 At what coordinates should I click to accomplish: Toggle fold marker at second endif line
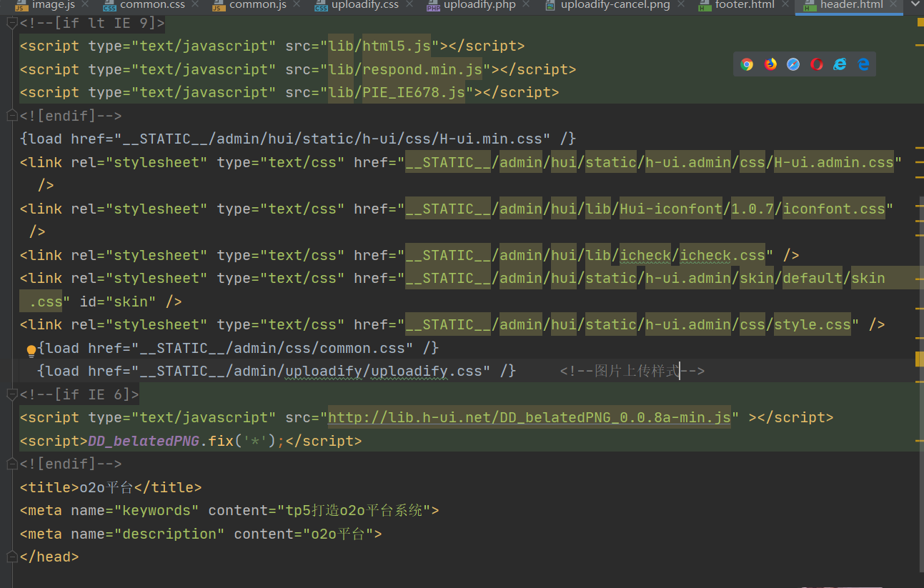pyautogui.click(x=11, y=464)
